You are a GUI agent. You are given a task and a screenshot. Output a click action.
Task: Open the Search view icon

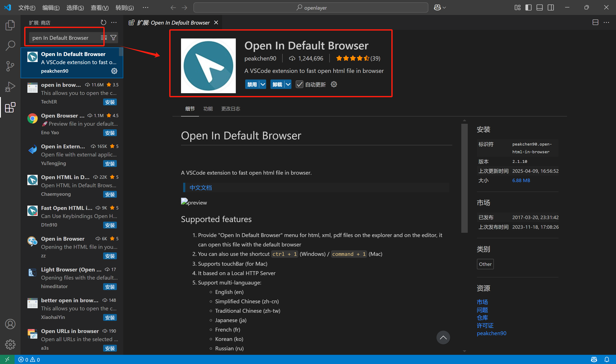pos(10,46)
